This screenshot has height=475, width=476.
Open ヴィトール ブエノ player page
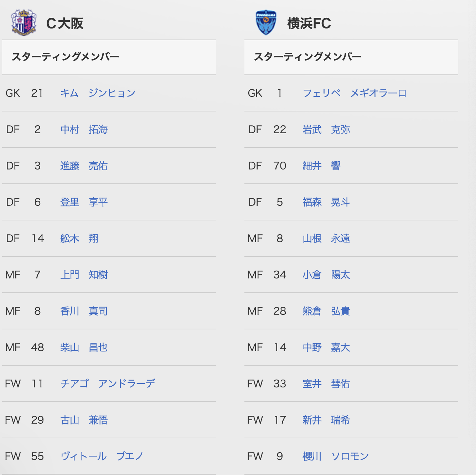tap(102, 456)
